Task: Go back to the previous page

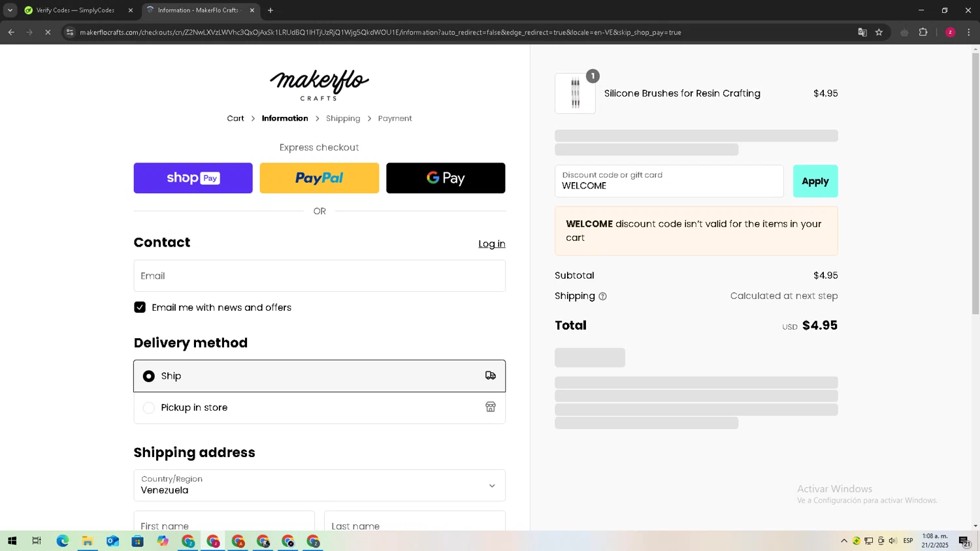Action: pyautogui.click(x=11, y=32)
